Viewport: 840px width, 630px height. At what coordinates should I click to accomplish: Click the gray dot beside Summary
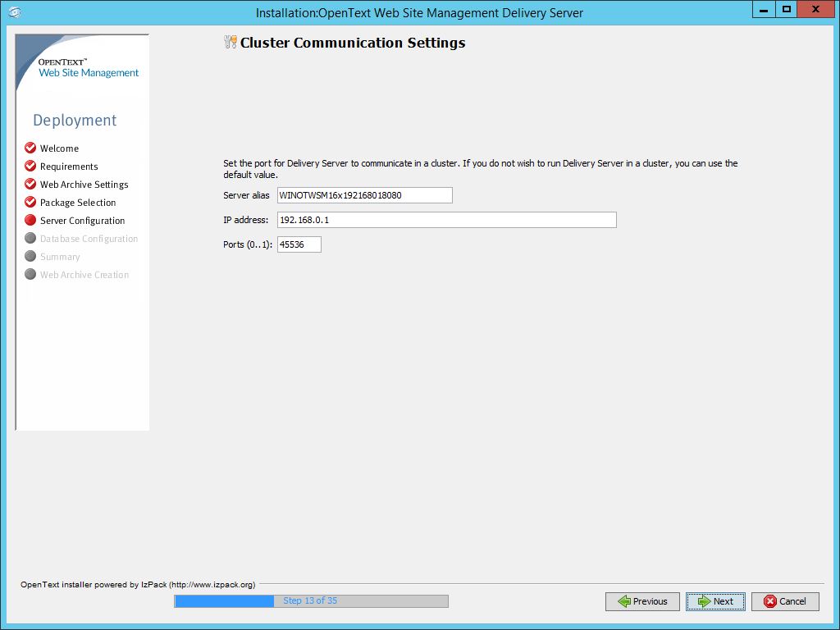click(30, 256)
